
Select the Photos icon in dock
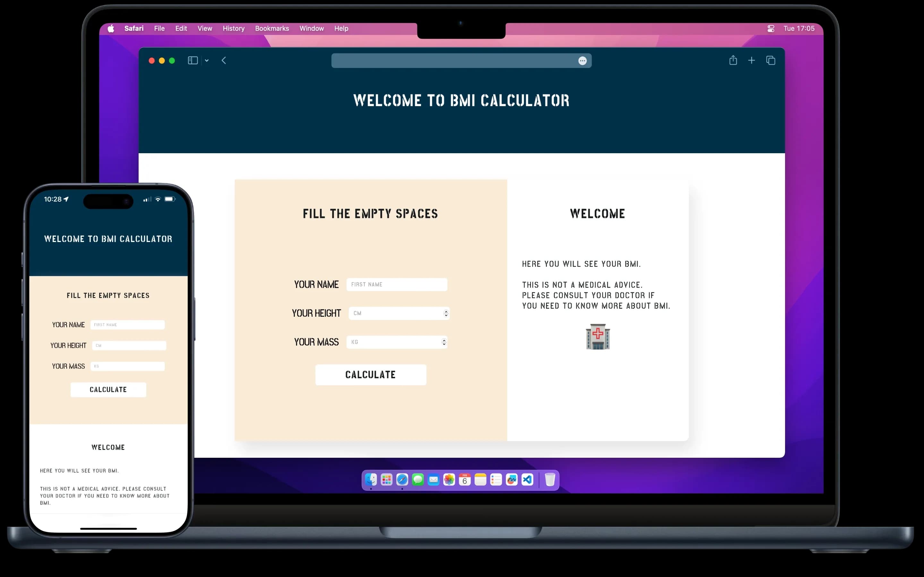(x=450, y=479)
